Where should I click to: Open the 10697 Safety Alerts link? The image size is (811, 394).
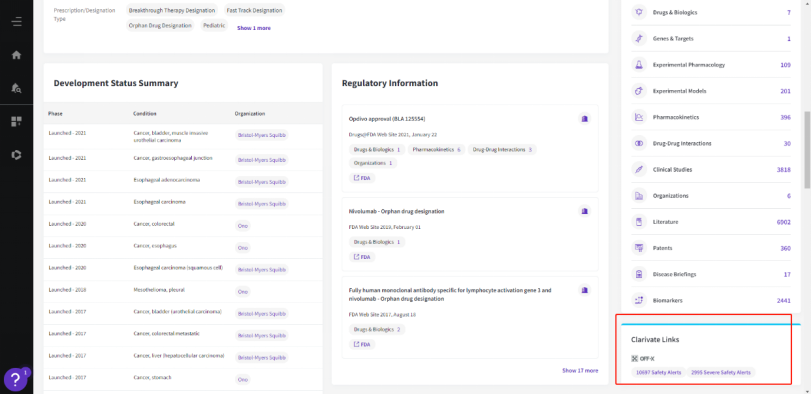click(659, 372)
